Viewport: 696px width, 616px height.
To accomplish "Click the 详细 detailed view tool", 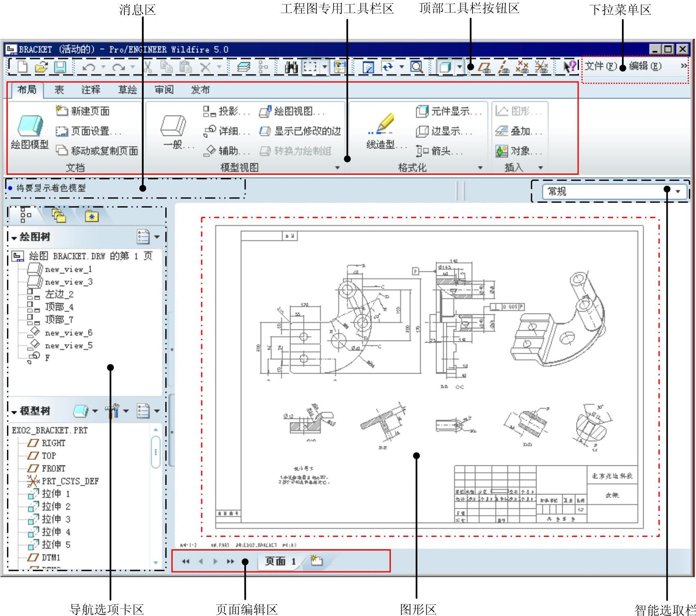I will [x=226, y=131].
